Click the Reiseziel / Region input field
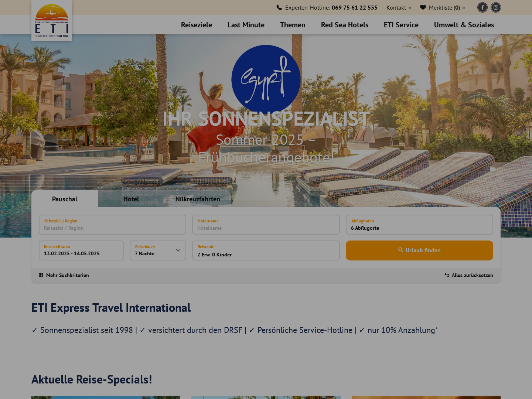The width and height of the screenshot is (532, 399). click(x=112, y=225)
